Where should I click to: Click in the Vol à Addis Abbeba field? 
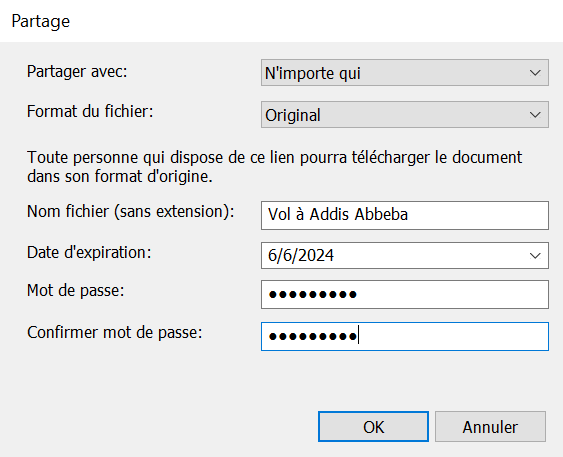(405, 215)
